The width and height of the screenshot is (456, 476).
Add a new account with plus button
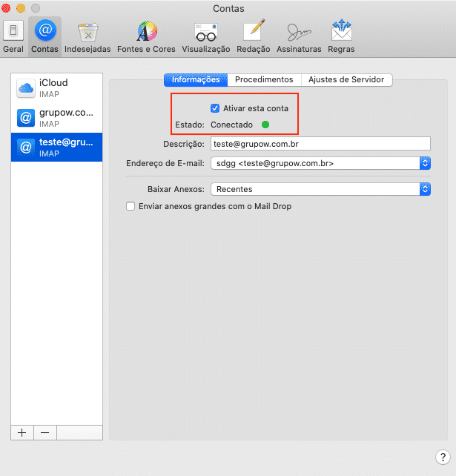(22, 432)
